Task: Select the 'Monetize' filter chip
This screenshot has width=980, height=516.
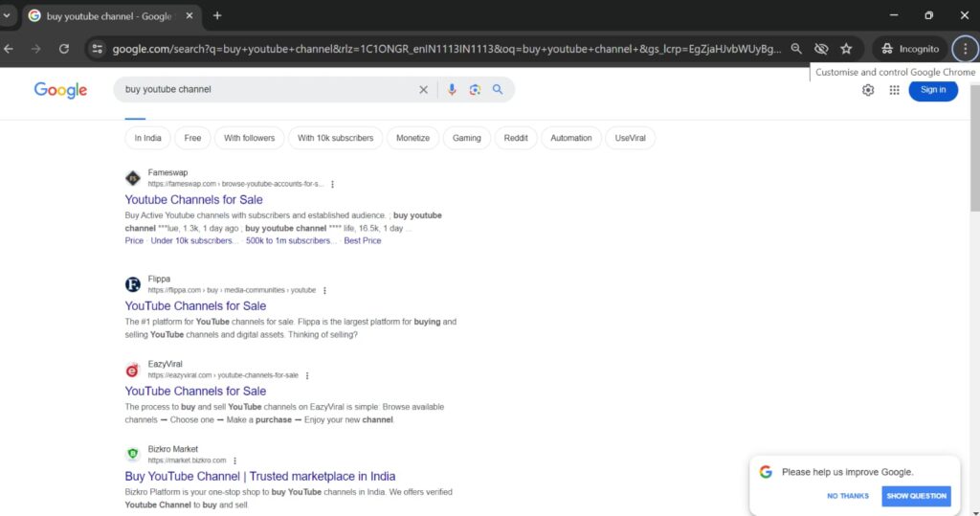Action: coord(412,138)
